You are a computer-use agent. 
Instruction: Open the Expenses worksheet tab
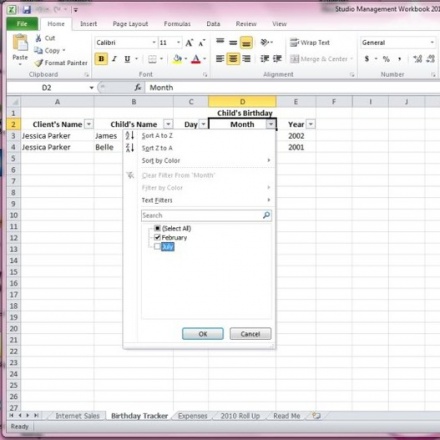[193, 416]
